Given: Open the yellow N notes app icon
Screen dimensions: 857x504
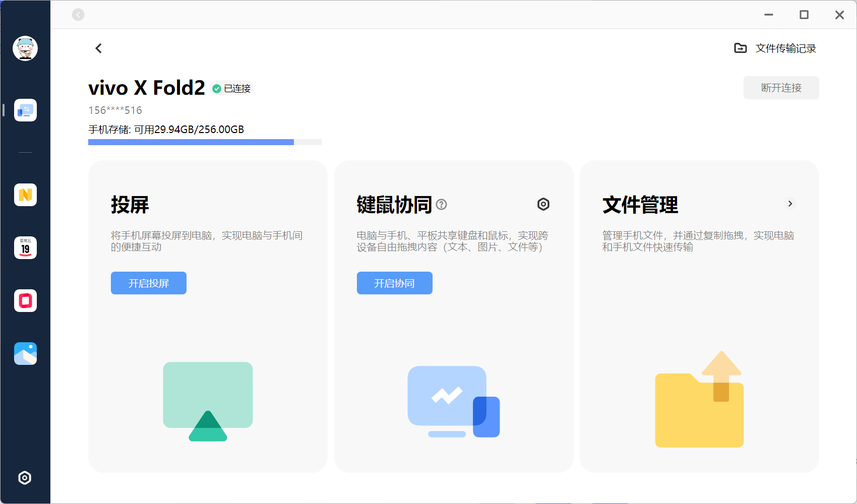Looking at the screenshot, I should 25,195.
